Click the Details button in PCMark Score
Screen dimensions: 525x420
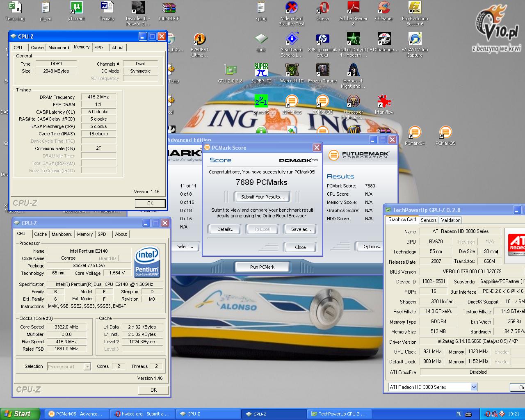tap(226, 229)
